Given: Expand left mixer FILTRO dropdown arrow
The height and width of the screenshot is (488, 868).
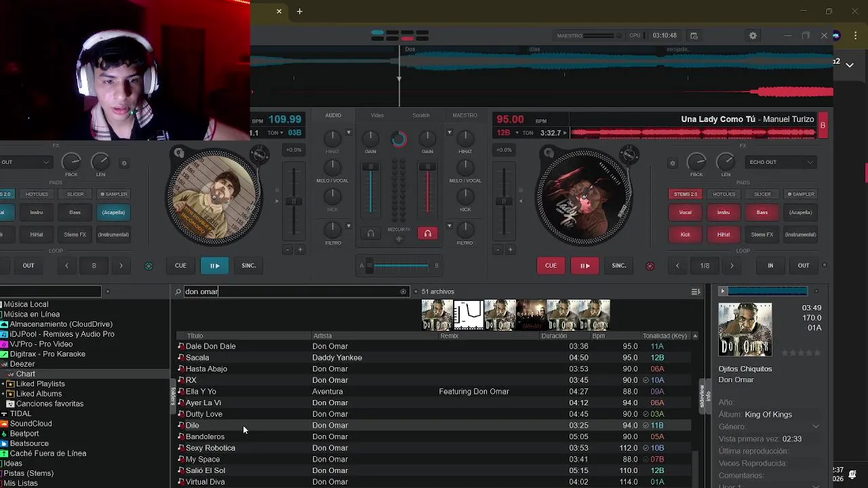Looking at the screenshot, I should click(349, 226).
